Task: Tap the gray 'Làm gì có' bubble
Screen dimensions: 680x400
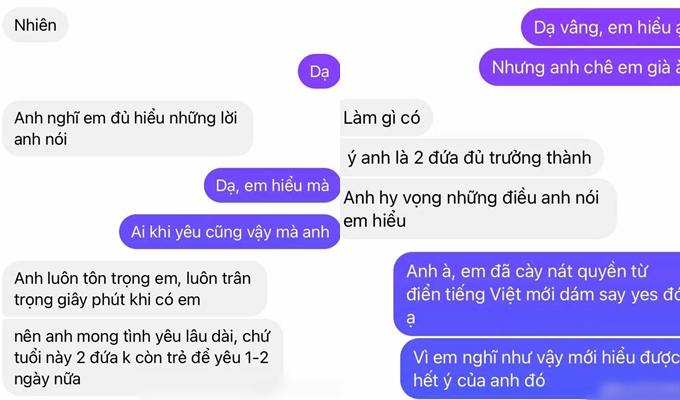Action: 386,118
